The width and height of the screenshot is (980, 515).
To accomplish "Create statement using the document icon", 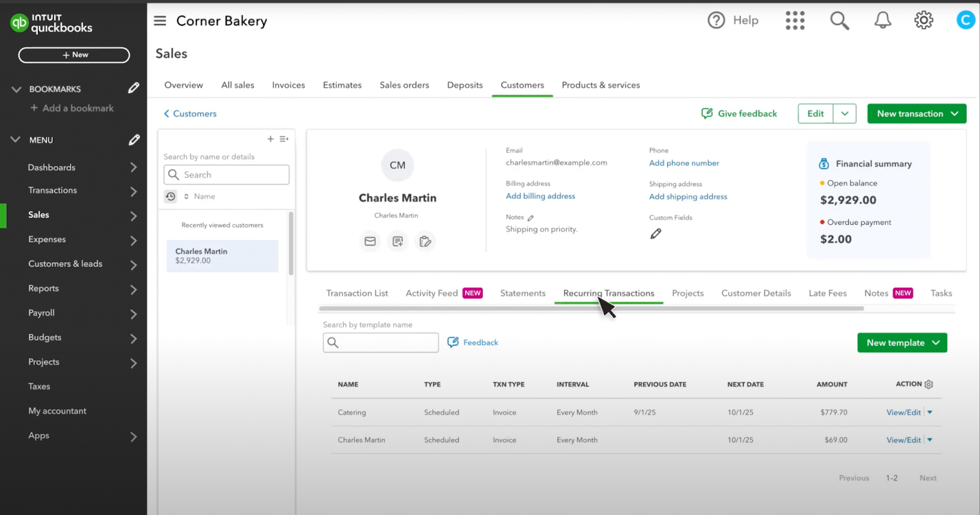I will point(398,241).
